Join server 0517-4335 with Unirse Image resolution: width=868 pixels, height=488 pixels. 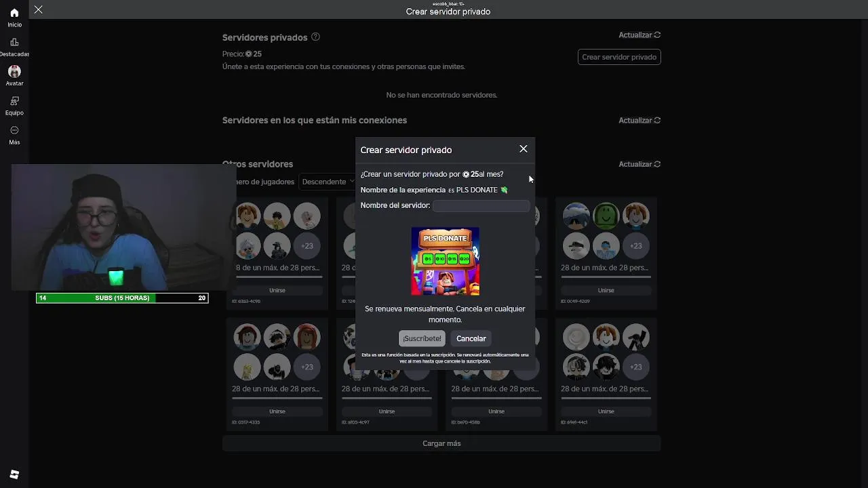(x=277, y=411)
